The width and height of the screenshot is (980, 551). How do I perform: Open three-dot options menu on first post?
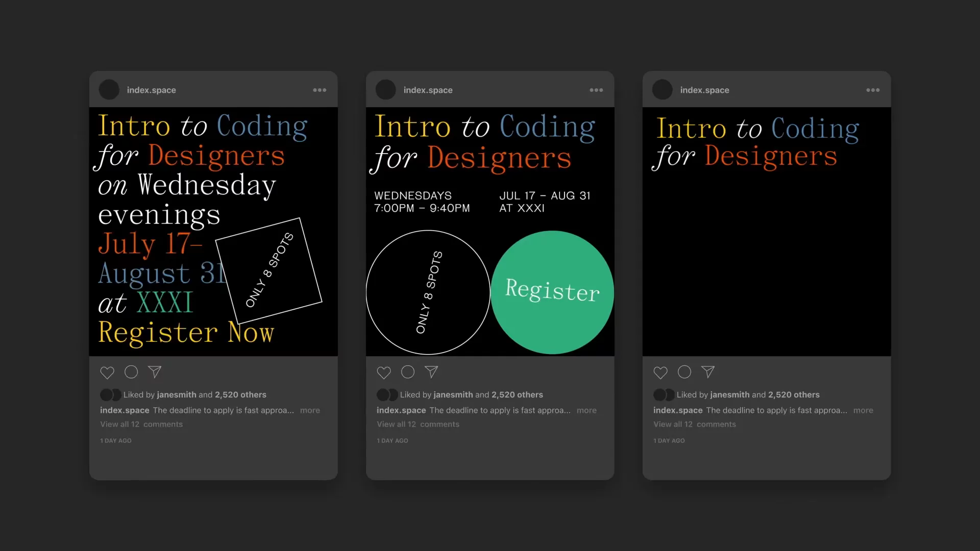(320, 90)
